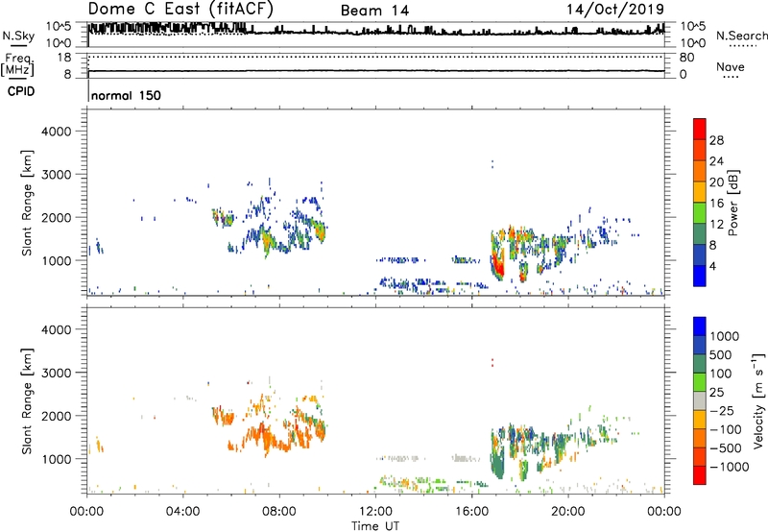Click the 'N.Sky' axis label
The height and width of the screenshot is (532, 768).
click(x=18, y=36)
